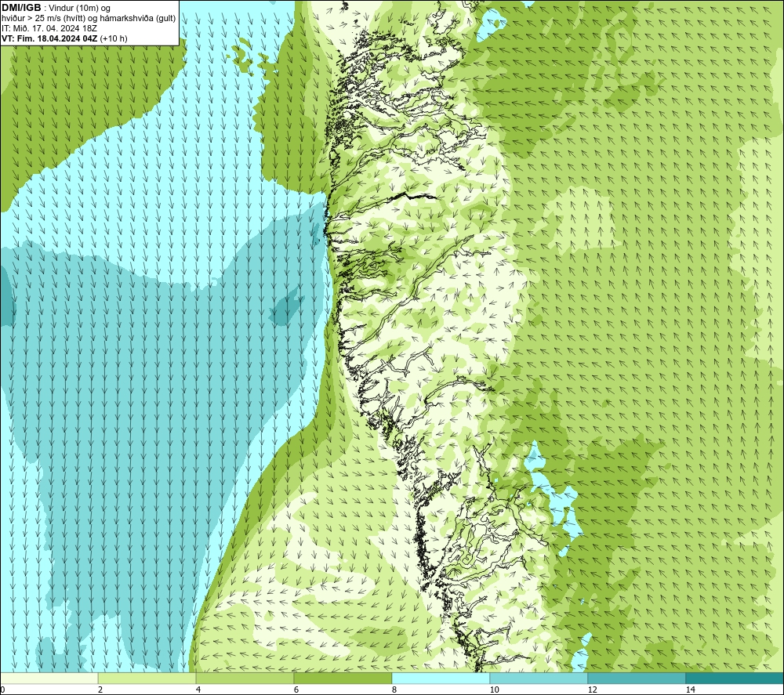784x695 pixels.
Task: Click scale label '12' on color bar
Action: [x=592, y=690]
